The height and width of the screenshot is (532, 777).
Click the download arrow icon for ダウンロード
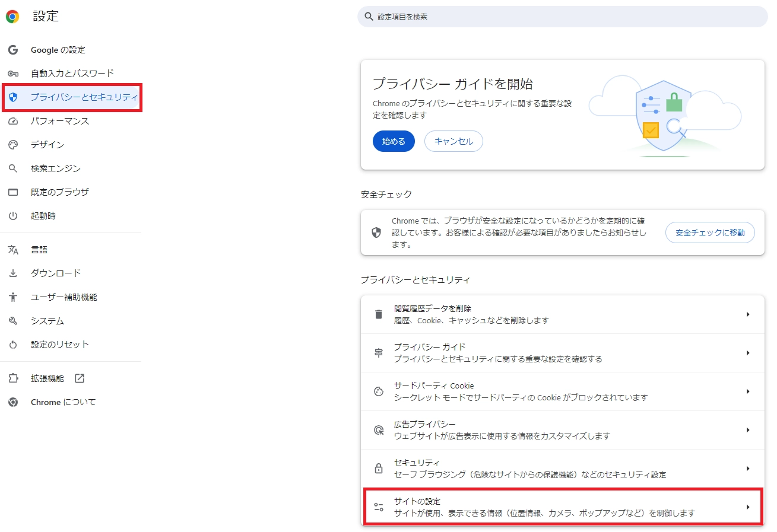point(13,273)
